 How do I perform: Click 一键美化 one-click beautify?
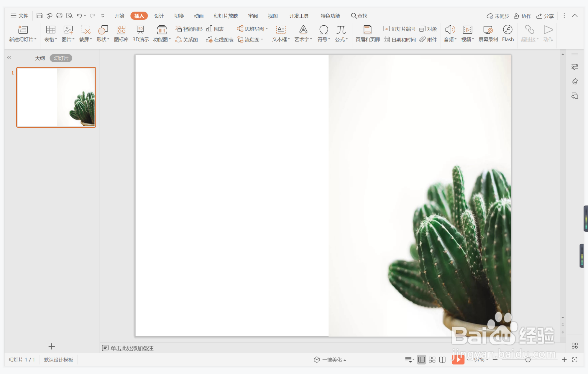330,360
